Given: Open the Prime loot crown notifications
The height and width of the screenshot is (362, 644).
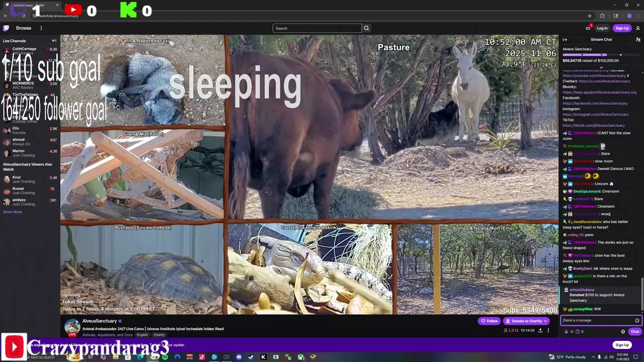Looking at the screenshot, I should 588,28.
